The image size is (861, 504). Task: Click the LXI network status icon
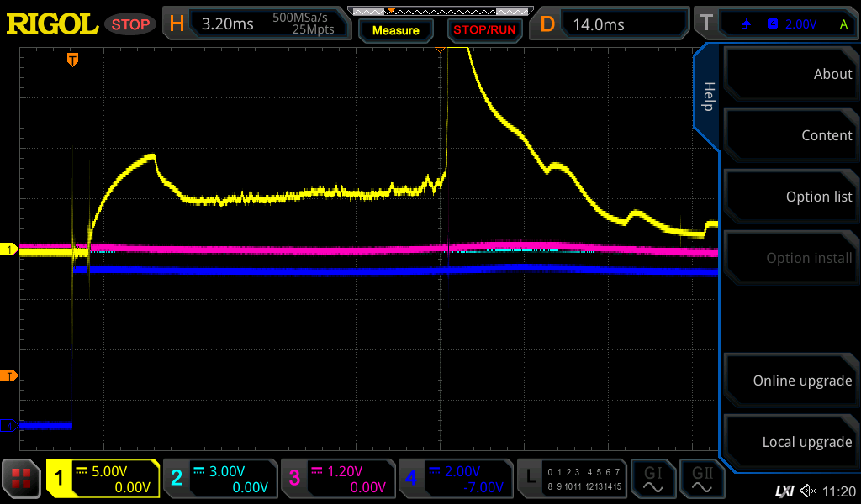click(x=784, y=490)
